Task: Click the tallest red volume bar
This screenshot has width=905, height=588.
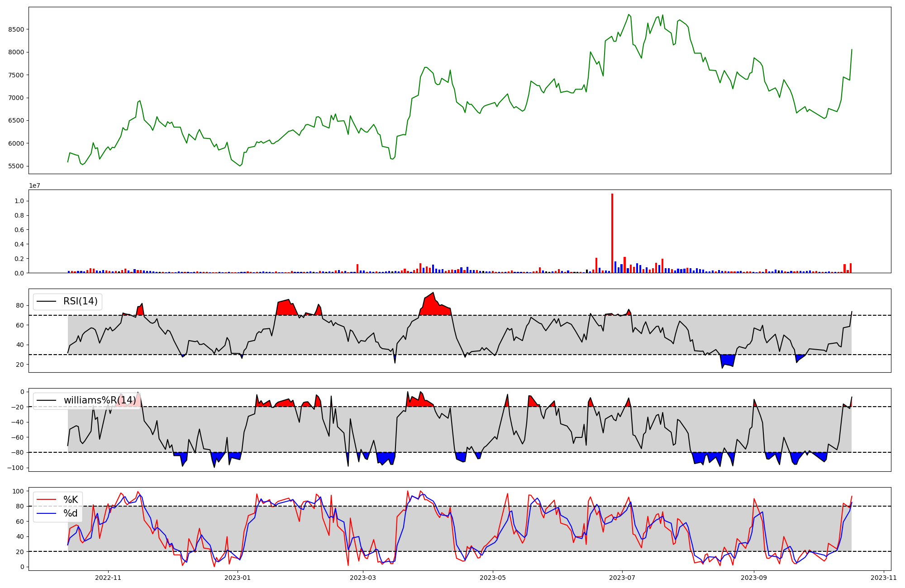Action: pyautogui.click(x=612, y=233)
